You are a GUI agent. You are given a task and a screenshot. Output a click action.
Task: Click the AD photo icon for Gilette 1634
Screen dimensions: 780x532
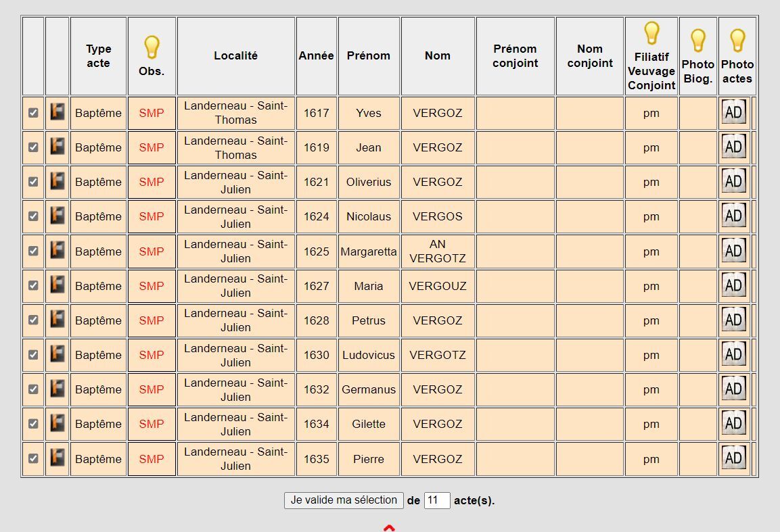[734, 423]
